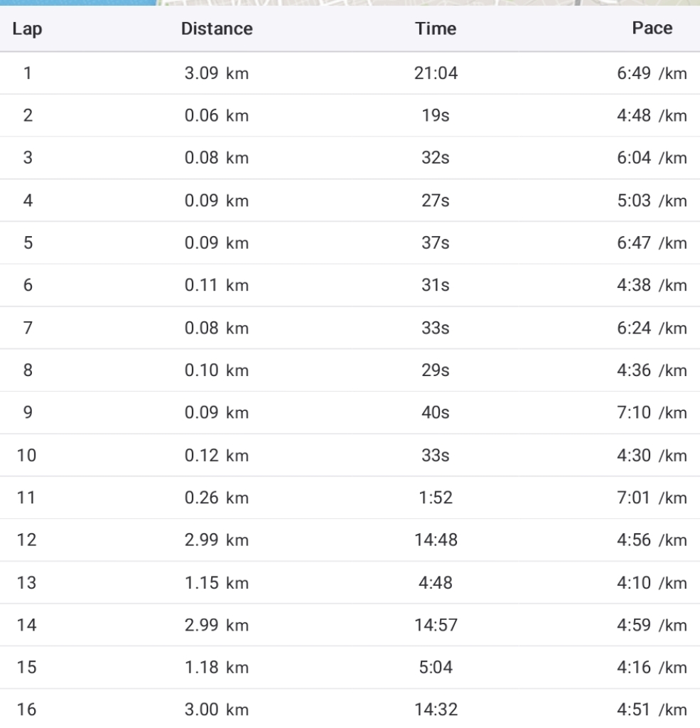The image size is (700, 728).
Task: Open lap 16 row with 3.00 km
Action: point(350,709)
